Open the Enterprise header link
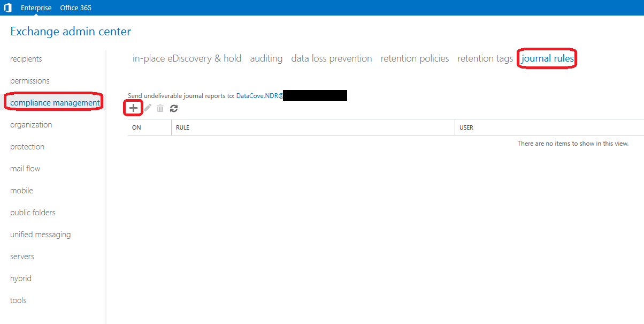The image size is (644, 324). point(36,7)
